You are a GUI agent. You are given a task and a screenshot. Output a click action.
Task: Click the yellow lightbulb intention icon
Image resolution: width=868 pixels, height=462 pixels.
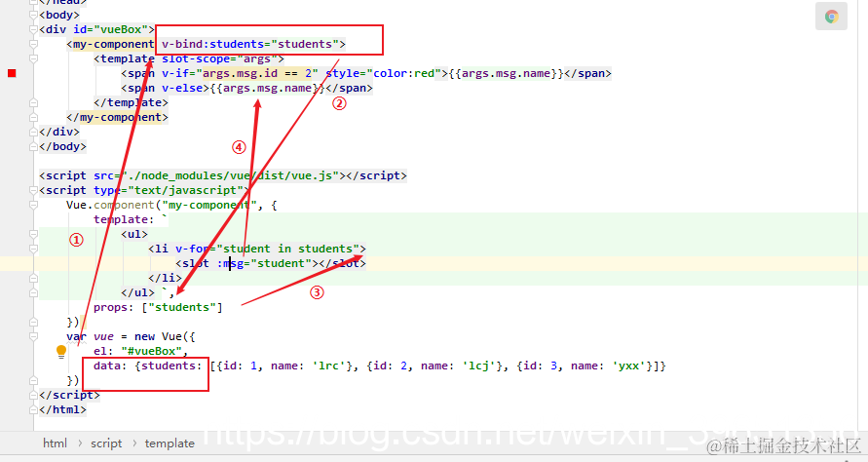click(x=61, y=351)
